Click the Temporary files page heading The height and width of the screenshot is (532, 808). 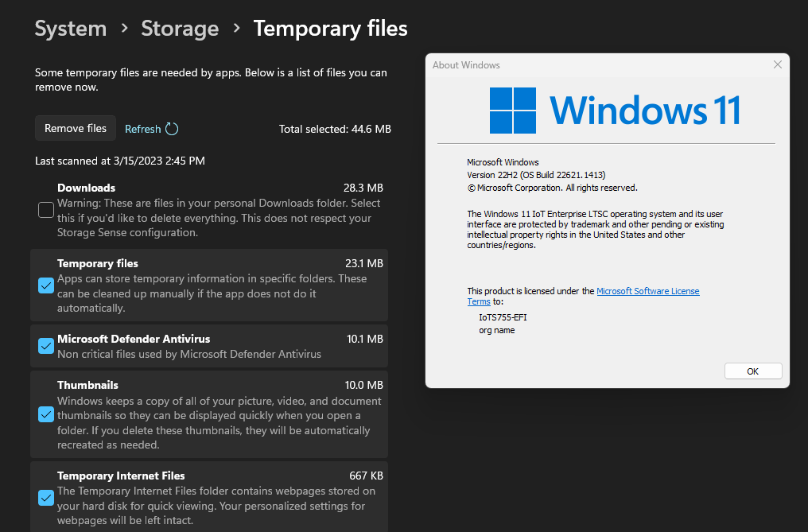pyautogui.click(x=330, y=29)
